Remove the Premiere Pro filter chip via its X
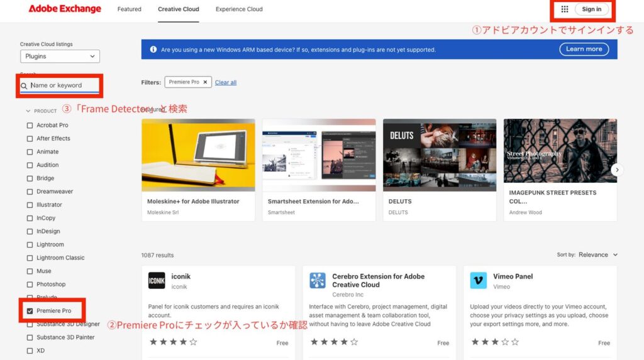The width and height of the screenshot is (644, 360). [x=205, y=82]
